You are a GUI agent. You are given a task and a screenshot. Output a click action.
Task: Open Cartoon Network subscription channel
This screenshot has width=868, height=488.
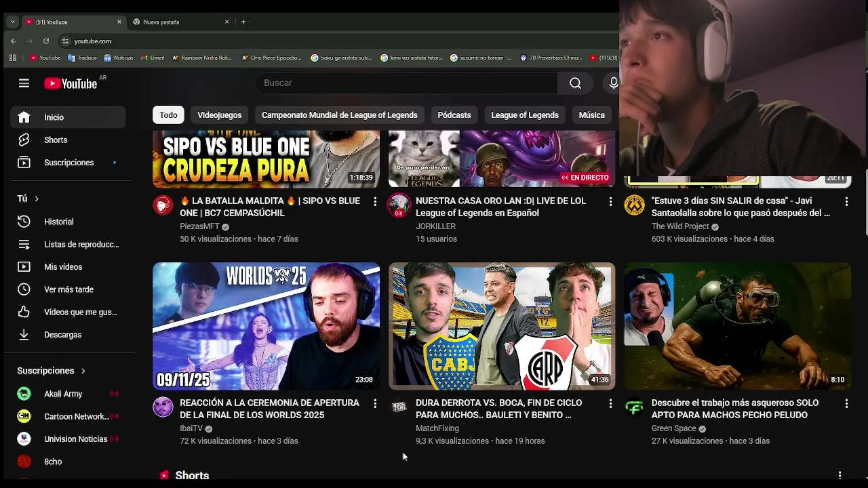coord(68,416)
